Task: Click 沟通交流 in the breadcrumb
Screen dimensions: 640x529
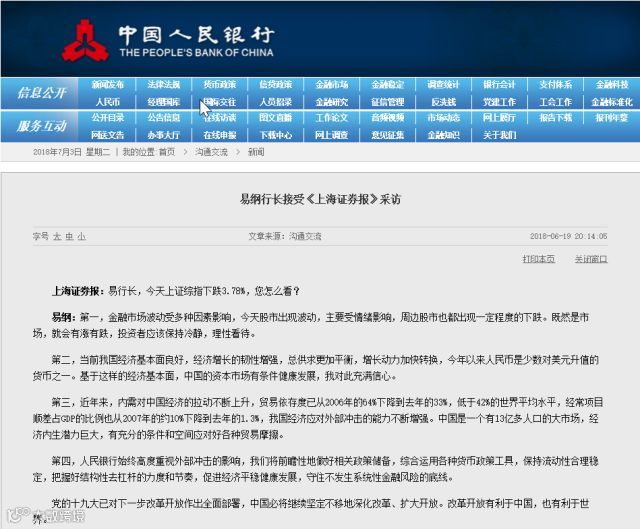Action: tap(211, 152)
